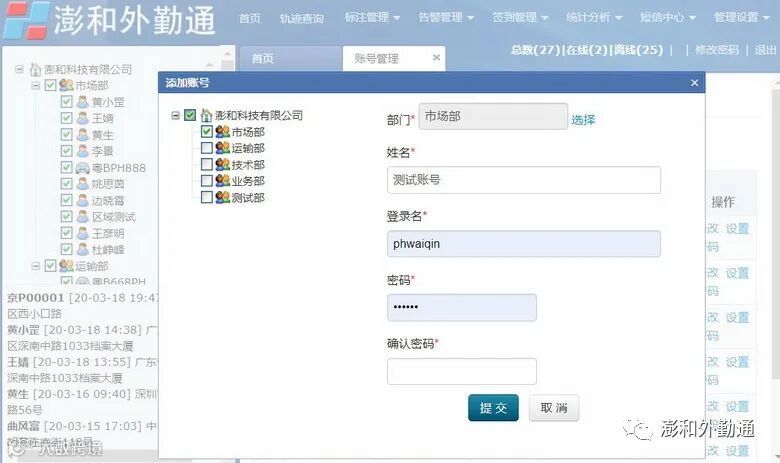Click user icon beside 黄生
This screenshot has width=780, height=463.
[x=83, y=135]
